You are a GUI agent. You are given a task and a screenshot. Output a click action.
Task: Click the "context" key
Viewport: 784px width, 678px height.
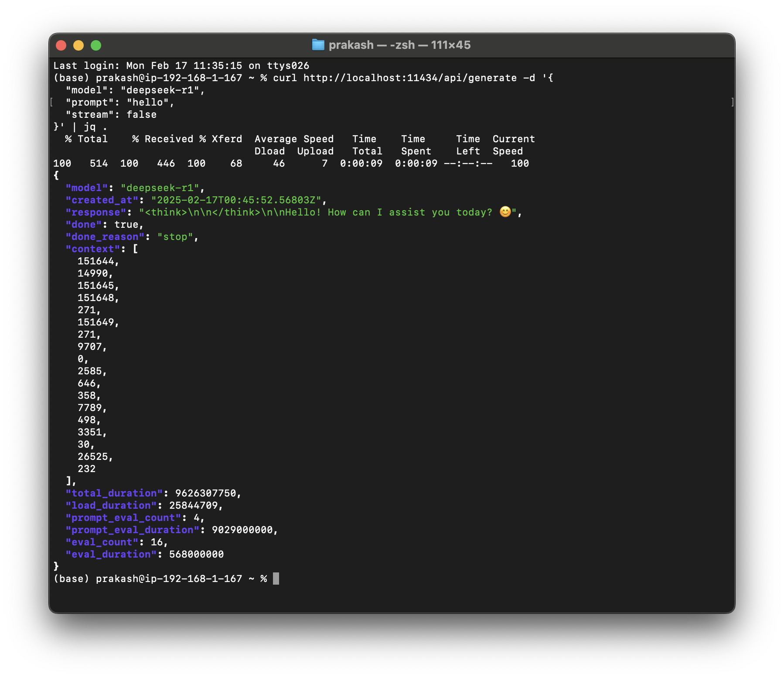coord(92,249)
